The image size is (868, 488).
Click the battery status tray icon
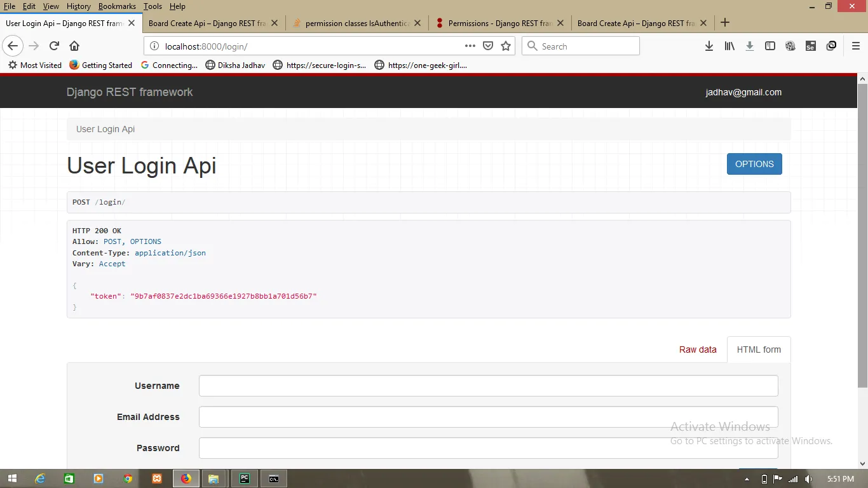(x=764, y=479)
